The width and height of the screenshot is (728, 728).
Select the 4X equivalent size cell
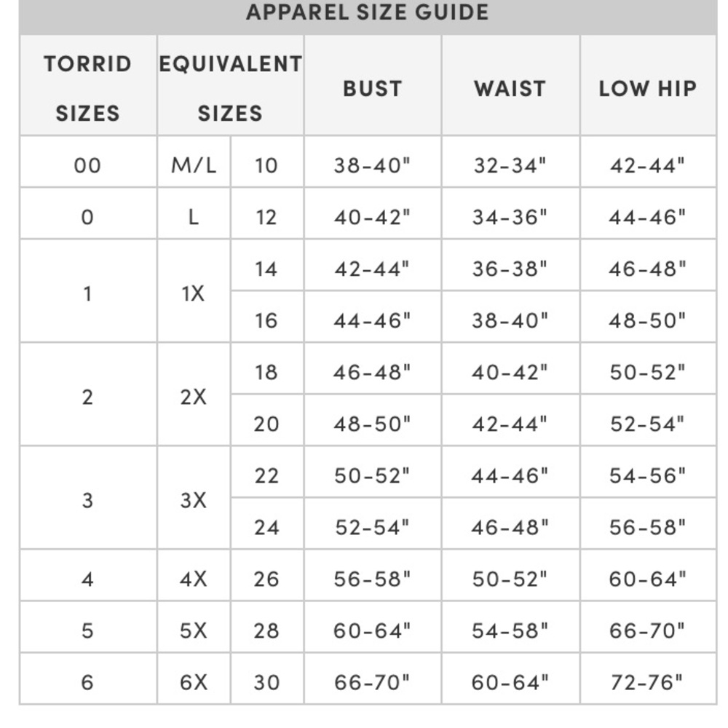coord(194,575)
